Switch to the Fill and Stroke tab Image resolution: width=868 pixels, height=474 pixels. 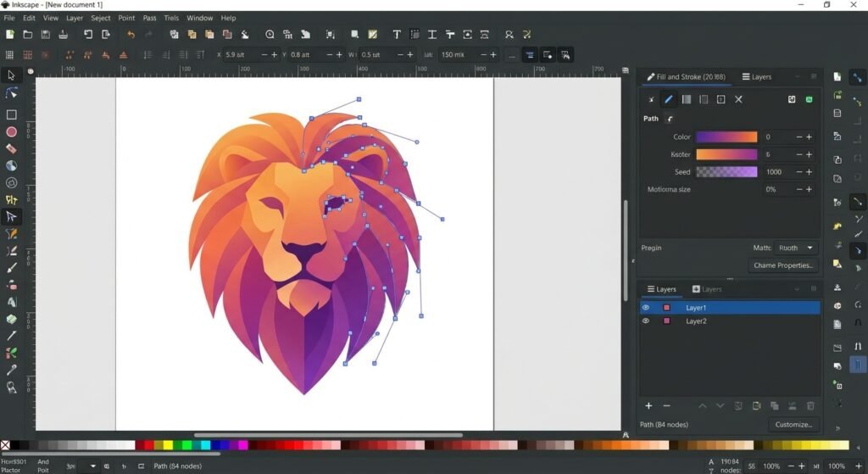tap(687, 77)
